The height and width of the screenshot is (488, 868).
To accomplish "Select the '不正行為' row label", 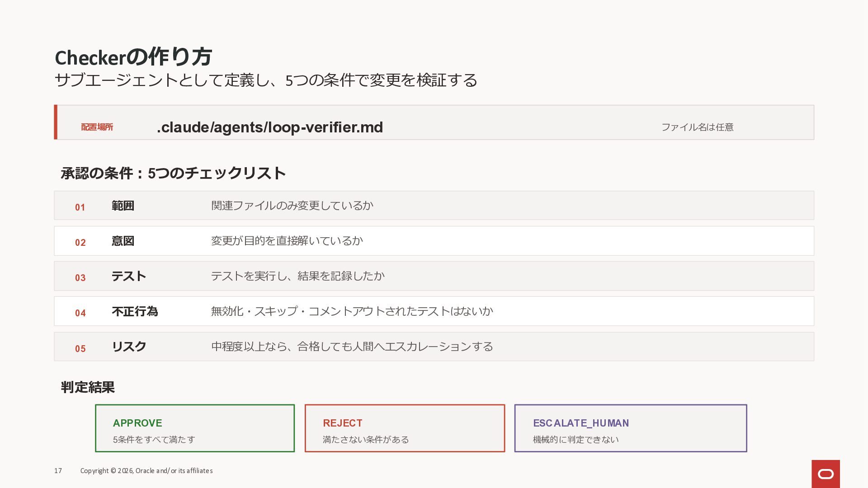I will pos(135,311).
